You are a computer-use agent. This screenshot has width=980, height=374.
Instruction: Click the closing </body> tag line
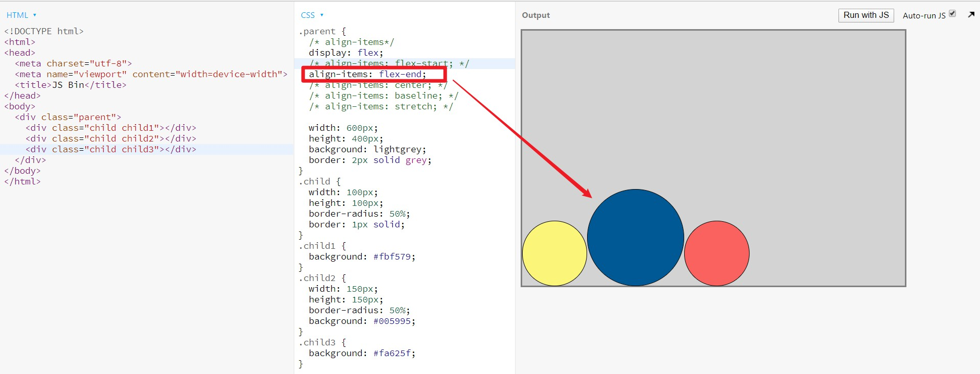22,171
